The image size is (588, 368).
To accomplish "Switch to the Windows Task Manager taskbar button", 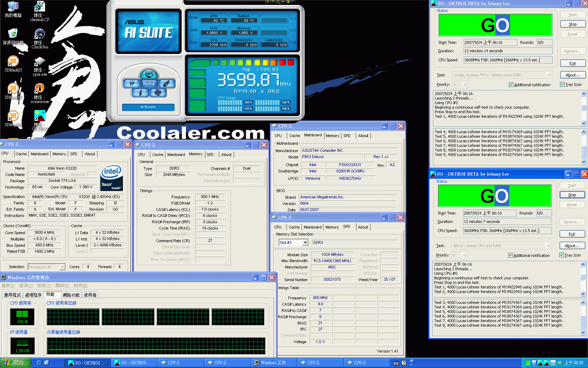I will 273,363.
